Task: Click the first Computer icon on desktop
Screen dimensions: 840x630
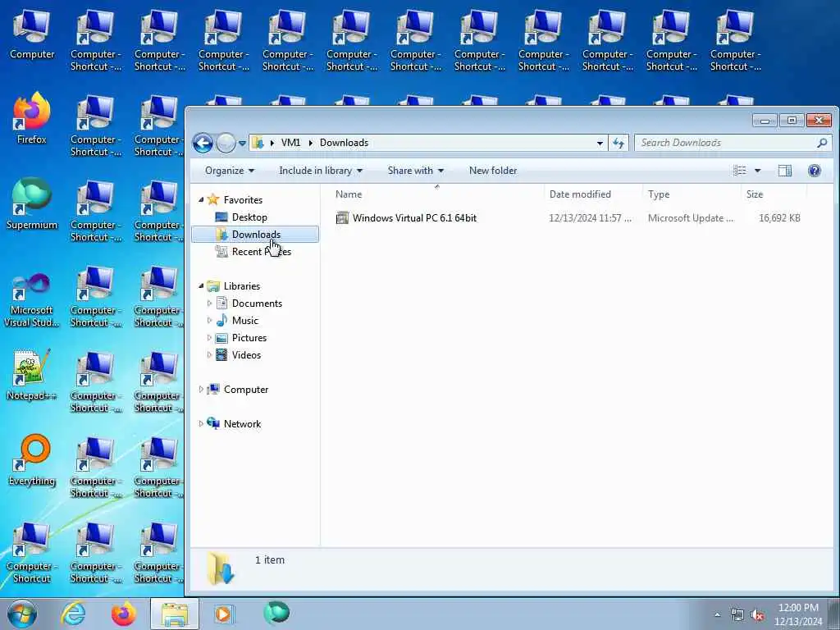Action: 32,27
